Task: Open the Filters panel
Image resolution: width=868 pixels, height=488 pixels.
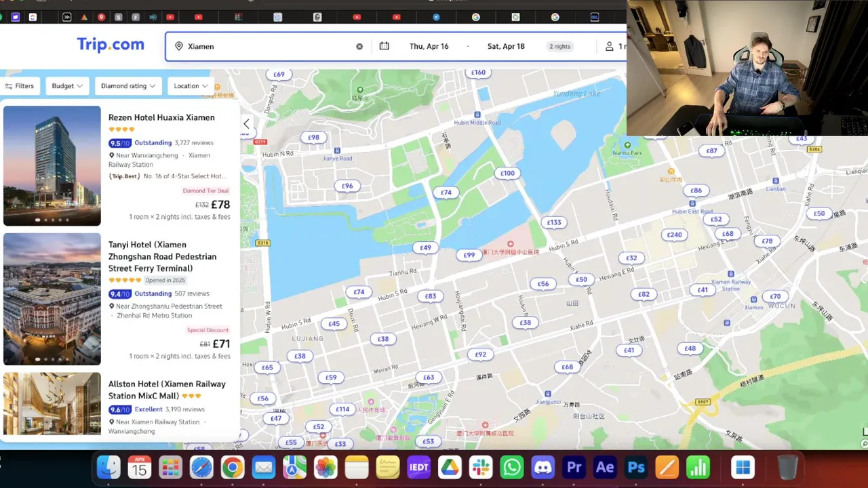Action: pos(19,86)
